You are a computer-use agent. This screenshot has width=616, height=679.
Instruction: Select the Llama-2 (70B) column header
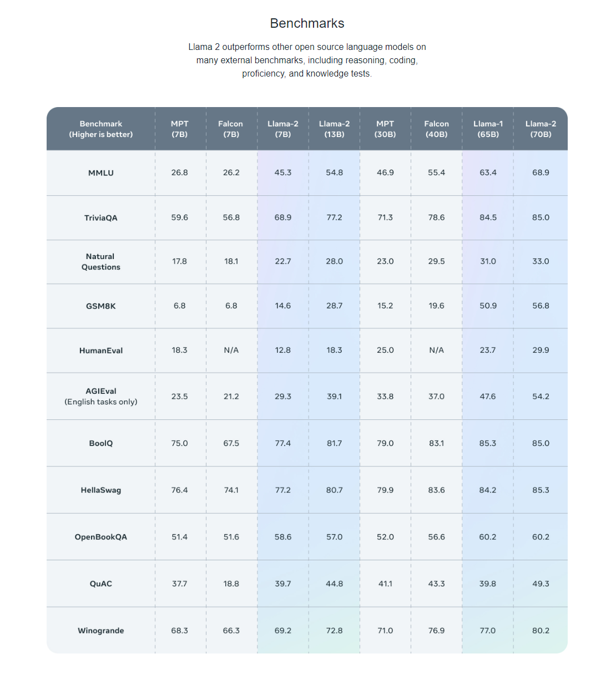[x=541, y=129]
